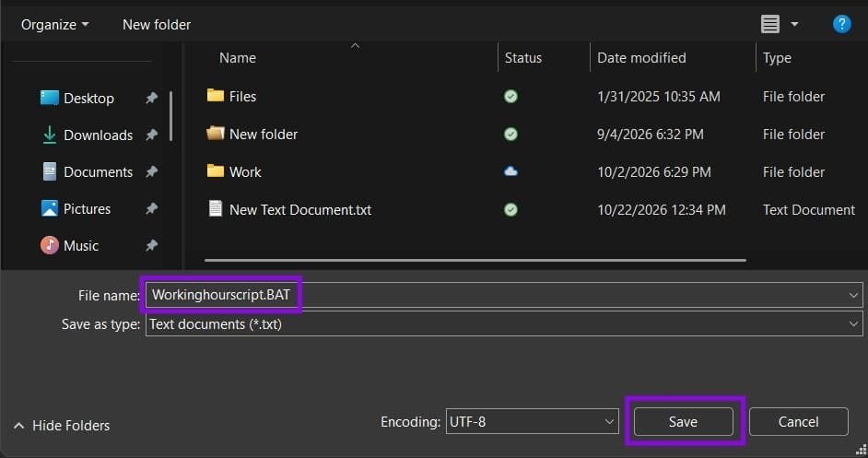Click the Pictures icon in the sidebar
Image resolution: width=868 pixels, height=458 pixels.
pyautogui.click(x=49, y=208)
